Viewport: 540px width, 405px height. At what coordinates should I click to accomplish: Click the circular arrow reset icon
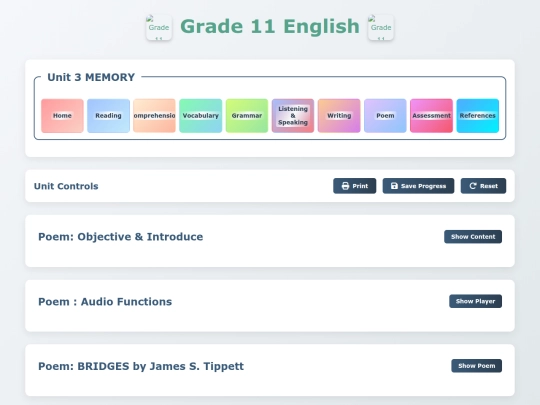tap(473, 186)
